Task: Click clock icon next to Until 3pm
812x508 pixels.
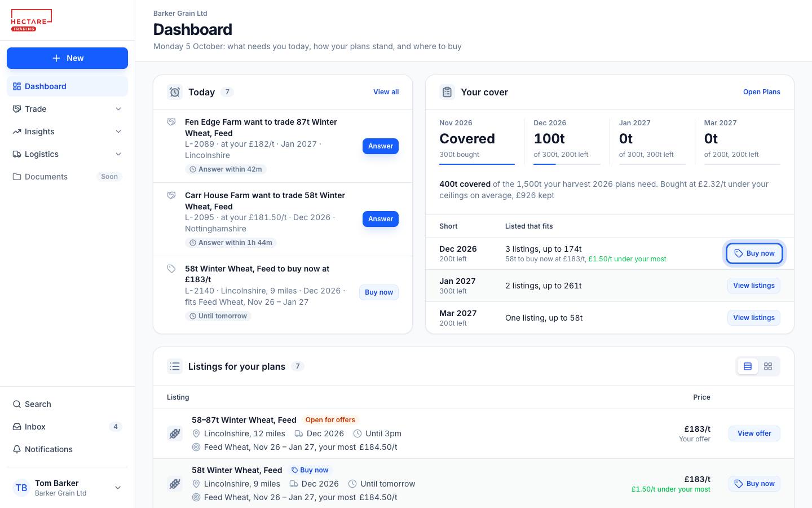Action: point(358,433)
